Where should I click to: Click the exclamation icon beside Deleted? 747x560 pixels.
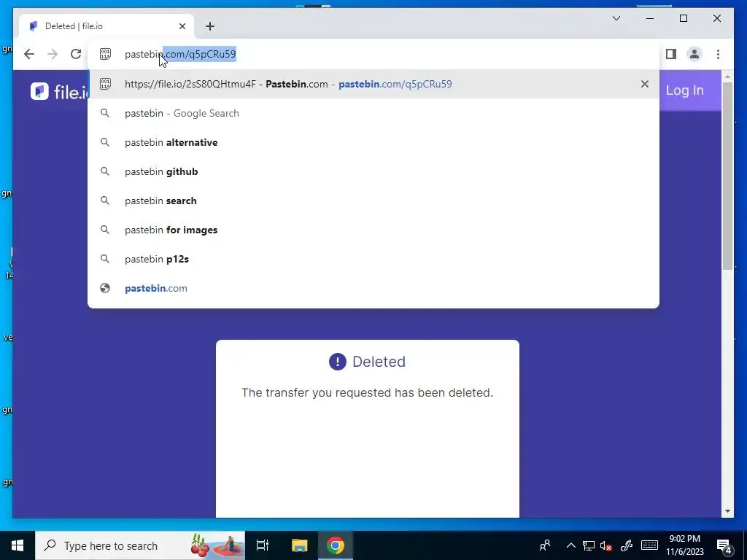pyautogui.click(x=337, y=362)
